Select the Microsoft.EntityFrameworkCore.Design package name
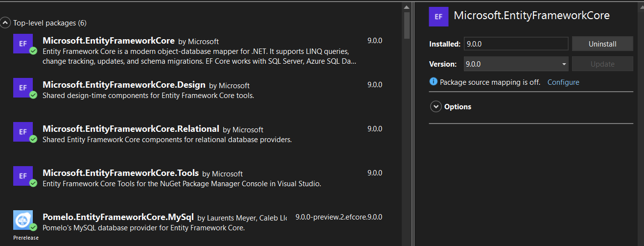 point(124,85)
